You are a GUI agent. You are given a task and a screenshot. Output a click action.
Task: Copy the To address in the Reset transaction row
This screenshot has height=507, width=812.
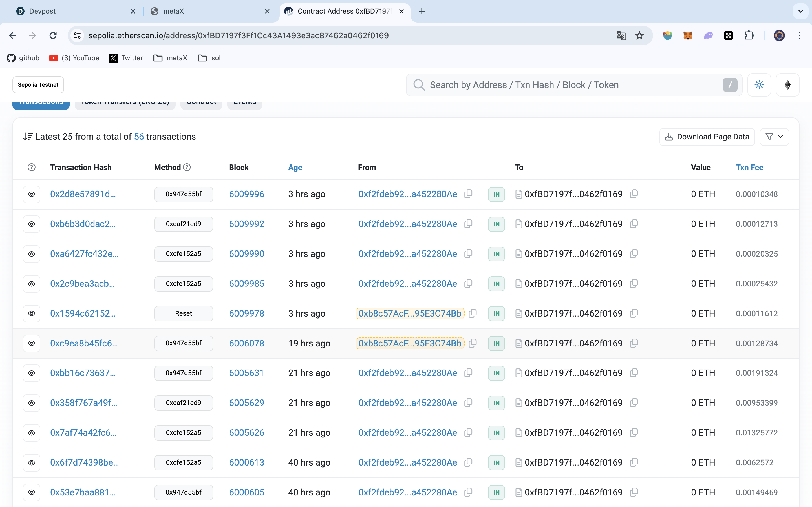[x=634, y=313]
